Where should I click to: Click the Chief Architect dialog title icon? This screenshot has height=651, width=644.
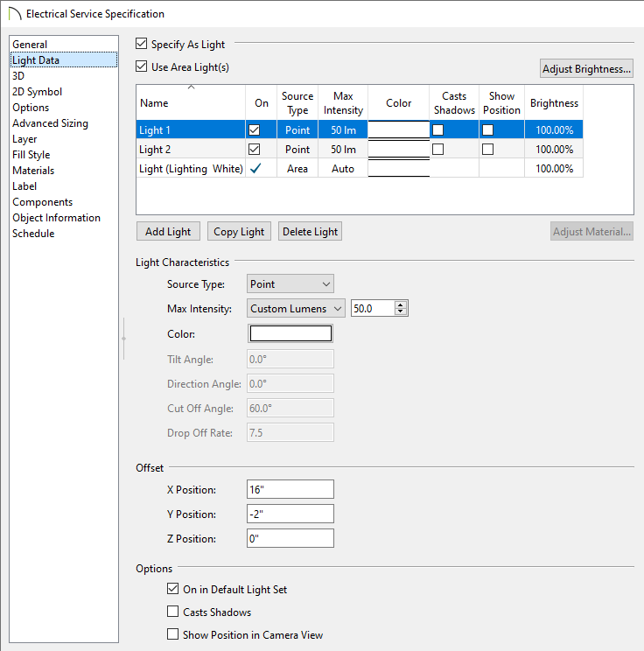pyautogui.click(x=15, y=14)
